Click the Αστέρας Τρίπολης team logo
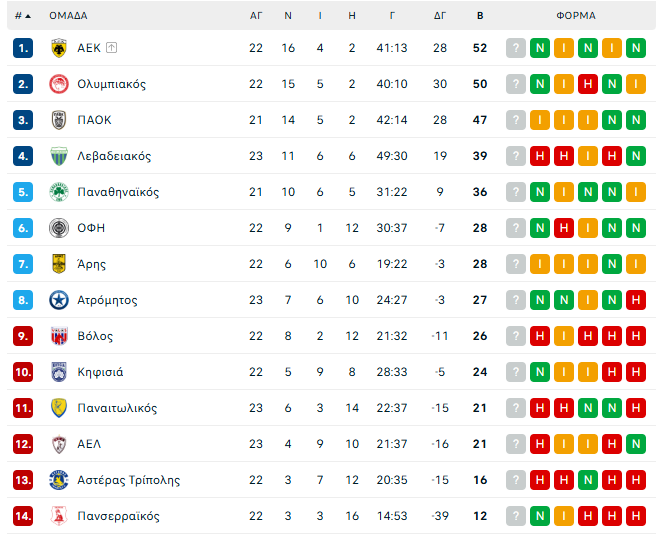Image resolution: width=666 pixels, height=537 pixels. click(x=58, y=480)
